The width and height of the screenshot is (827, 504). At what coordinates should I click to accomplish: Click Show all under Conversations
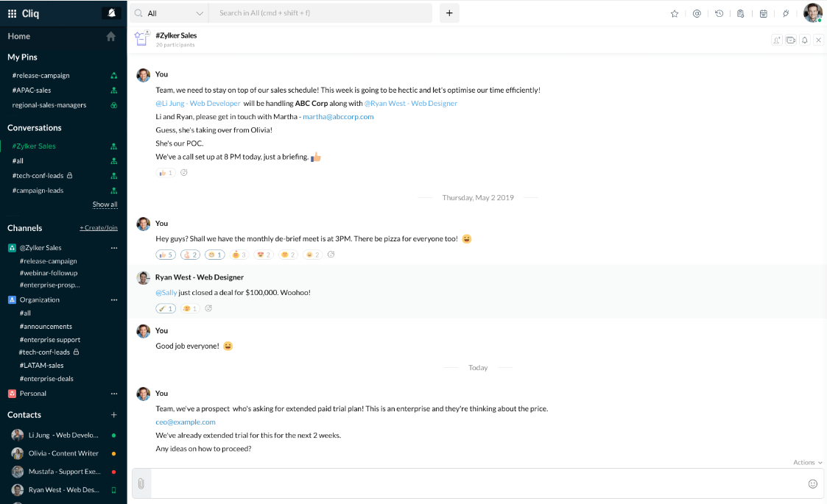(x=105, y=205)
